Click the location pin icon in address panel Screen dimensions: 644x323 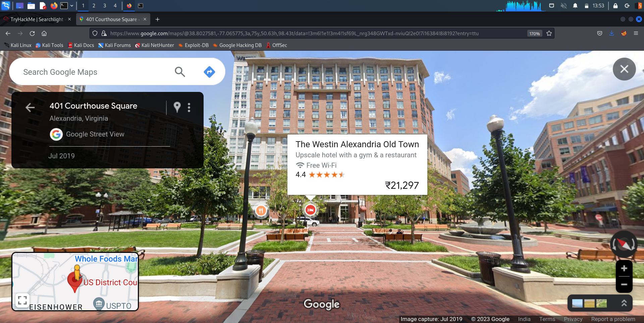(x=177, y=107)
